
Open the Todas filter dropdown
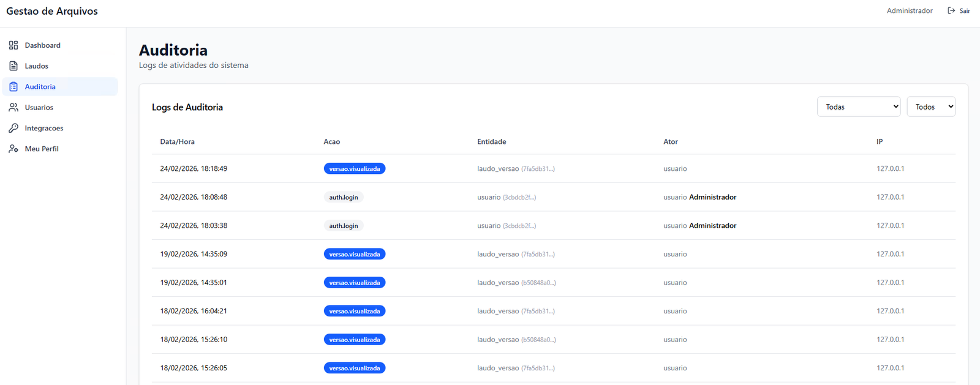coord(858,107)
